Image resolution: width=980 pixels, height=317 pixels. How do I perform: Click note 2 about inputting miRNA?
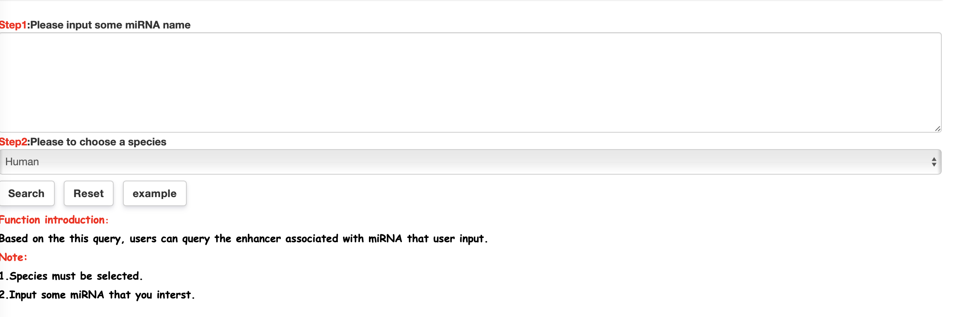click(x=97, y=295)
